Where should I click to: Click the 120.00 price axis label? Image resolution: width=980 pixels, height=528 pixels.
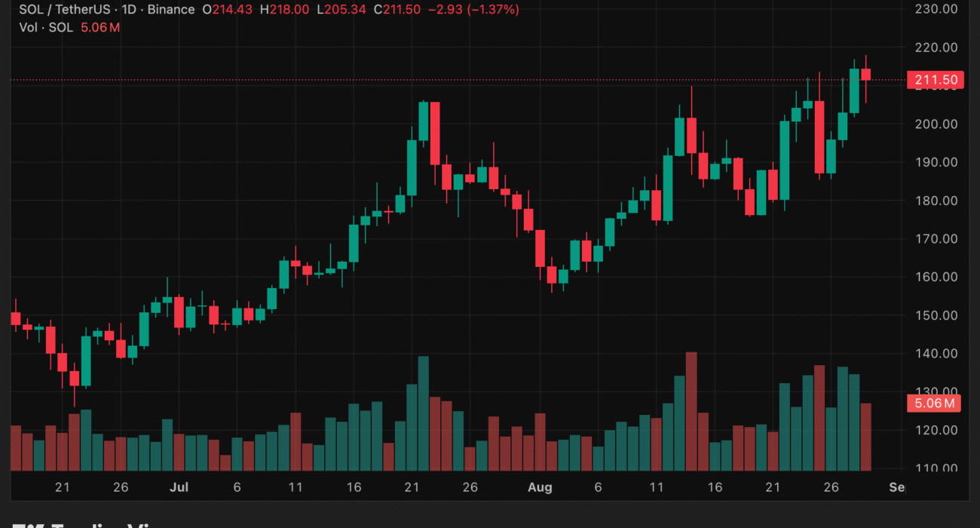(x=936, y=430)
